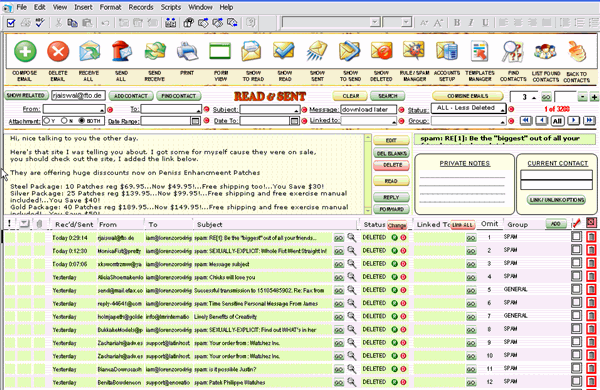Tick the checkbox in row 1
Image resolution: width=600 pixels, height=390 pixels.
pos(576,237)
